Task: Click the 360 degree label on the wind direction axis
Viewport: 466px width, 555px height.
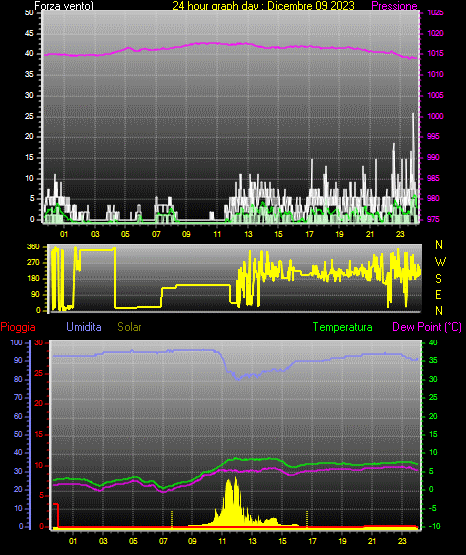Action: (x=33, y=247)
